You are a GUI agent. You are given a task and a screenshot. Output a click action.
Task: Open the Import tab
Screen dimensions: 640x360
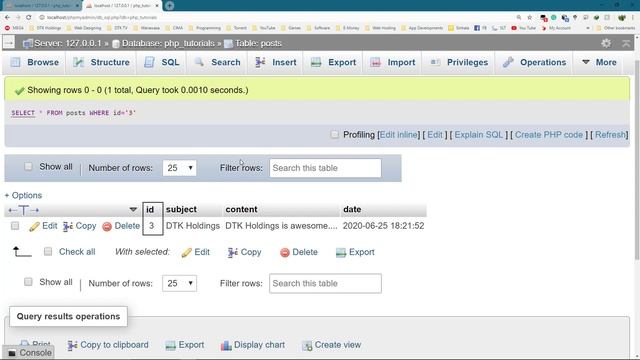(392, 62)
